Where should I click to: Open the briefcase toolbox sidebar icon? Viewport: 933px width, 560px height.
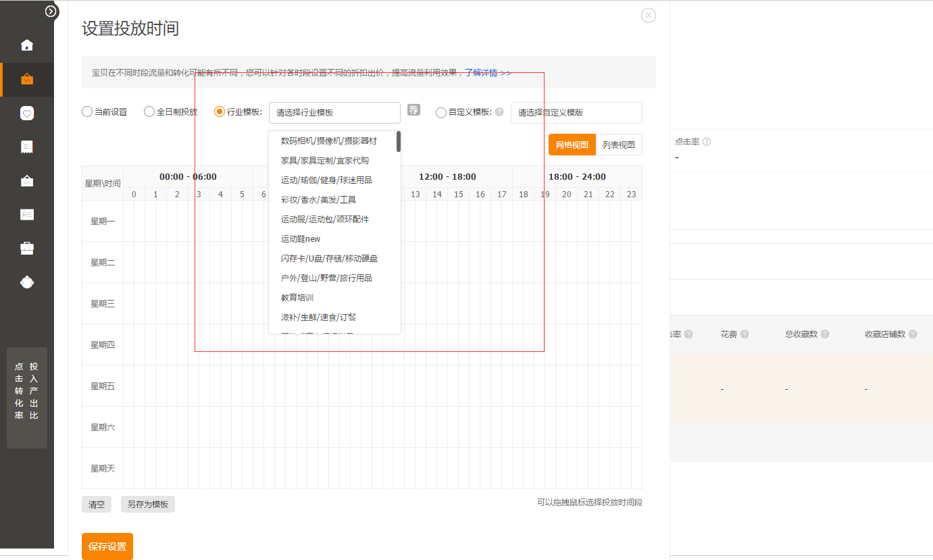click(x=27, y=249)
